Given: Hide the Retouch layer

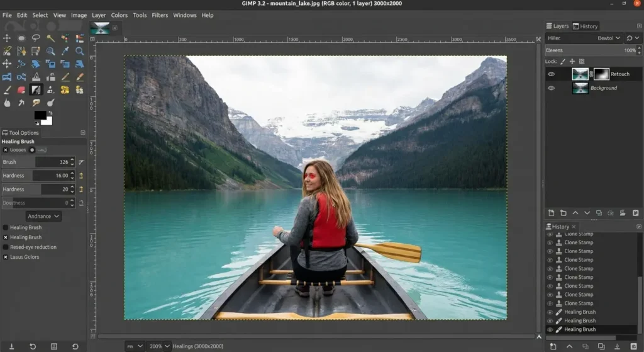Looking at the screenshot, I should point(551,74).
